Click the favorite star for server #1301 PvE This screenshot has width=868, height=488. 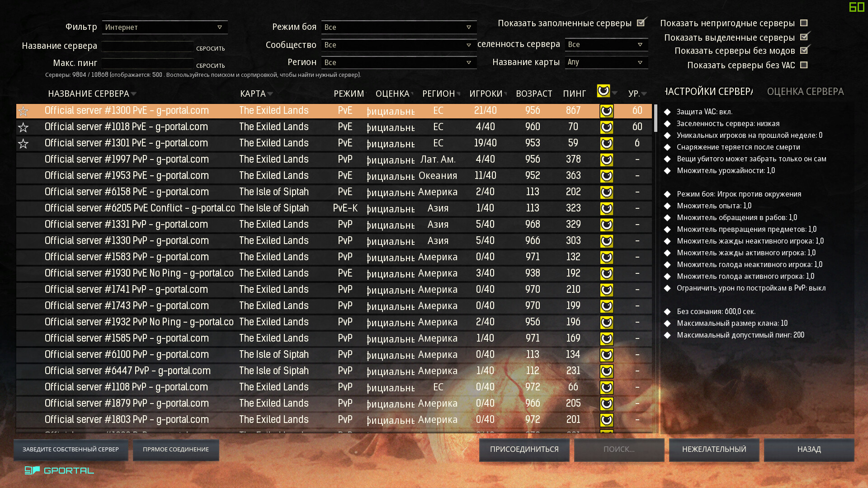24,144
